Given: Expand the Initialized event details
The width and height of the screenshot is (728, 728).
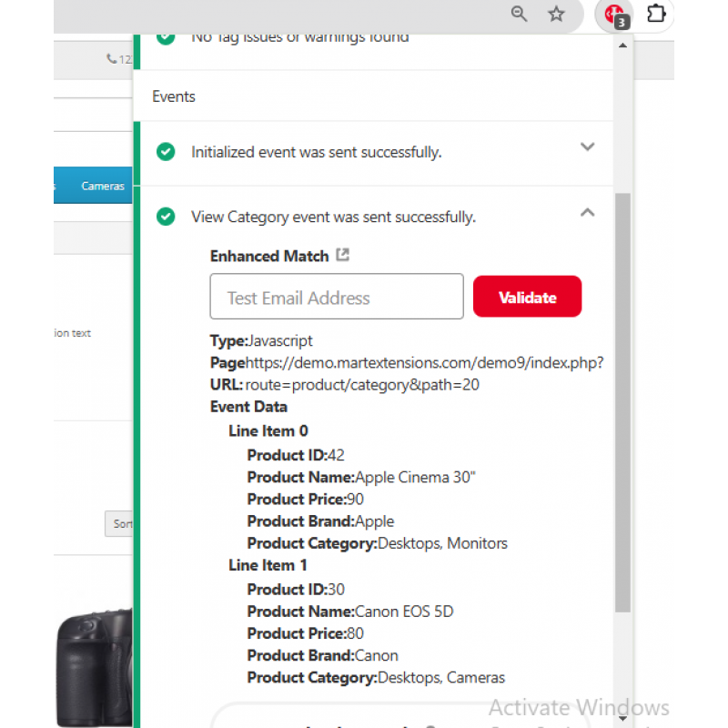Looking at the screenshot, I should pyautogui.click(x=587, y=147).
